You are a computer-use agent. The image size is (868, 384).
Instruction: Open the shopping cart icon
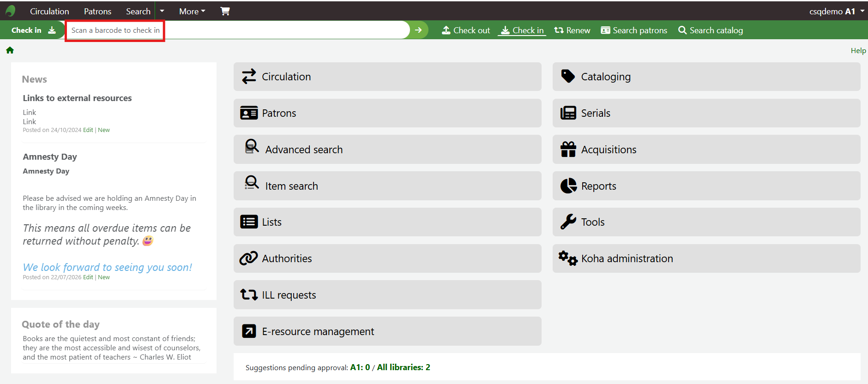pyautogui.click(x=225, y=11)
